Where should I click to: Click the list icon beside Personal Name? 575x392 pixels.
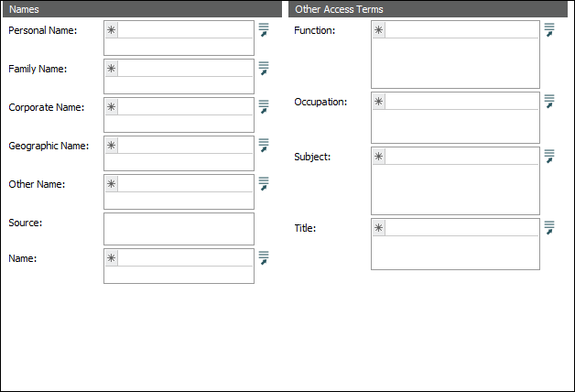coord(264,29)
